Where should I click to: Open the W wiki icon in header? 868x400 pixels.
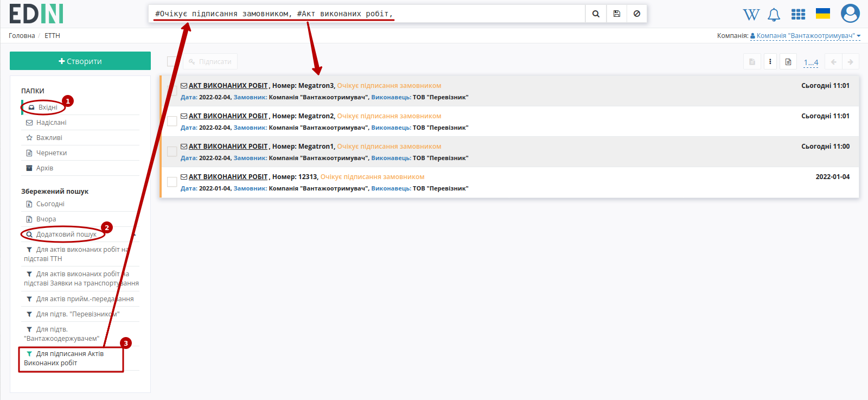click(751, 15)
